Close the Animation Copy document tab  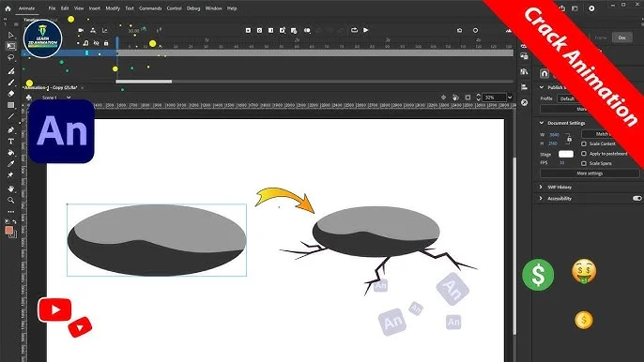point(83,88)
